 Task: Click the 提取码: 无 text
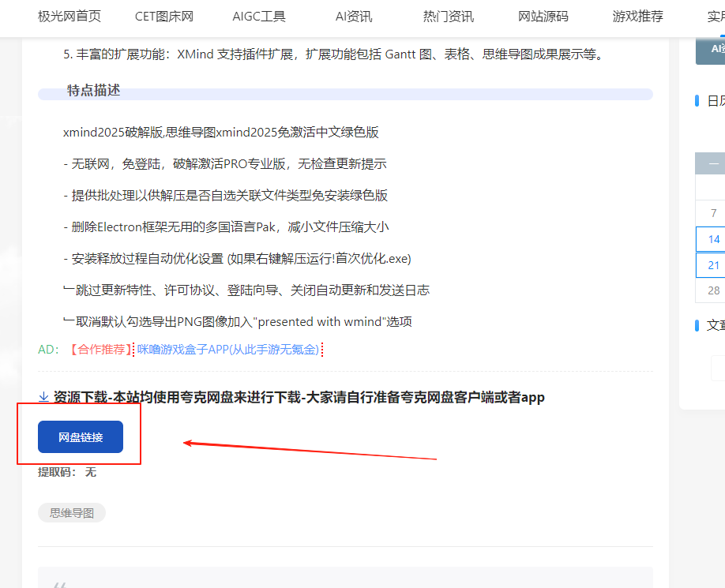67,472
